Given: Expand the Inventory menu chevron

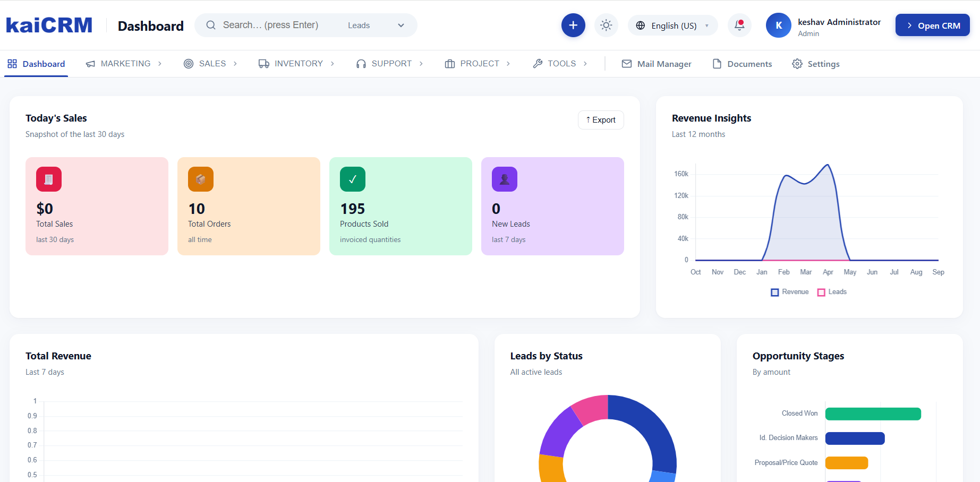Looking at the screenshot, I should (333, 64).
